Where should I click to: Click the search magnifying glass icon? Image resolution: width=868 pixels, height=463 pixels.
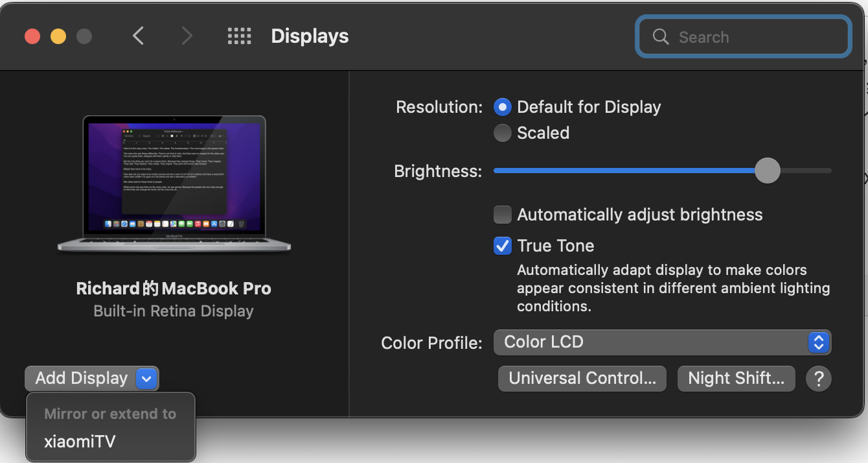[x=660, y=37]
